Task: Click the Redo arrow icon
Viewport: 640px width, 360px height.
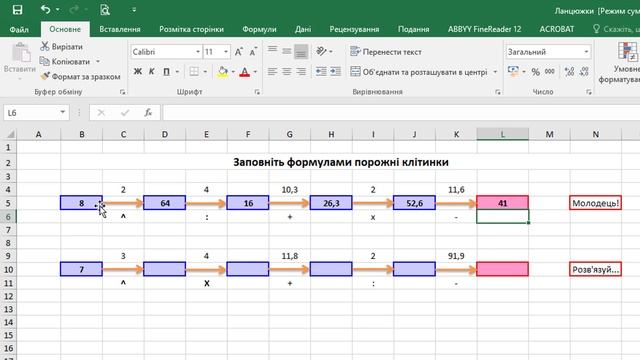Action: 74,9
